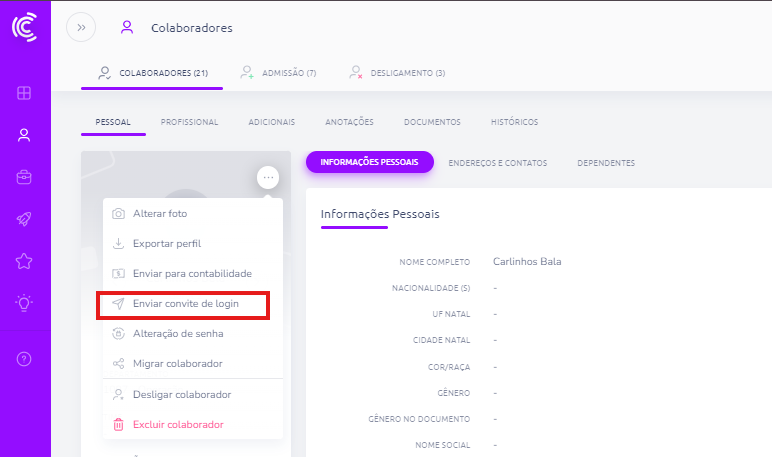772x457 pixels.
Task: Switch to the Admissão (7) tab
Action: click(279, 73)
